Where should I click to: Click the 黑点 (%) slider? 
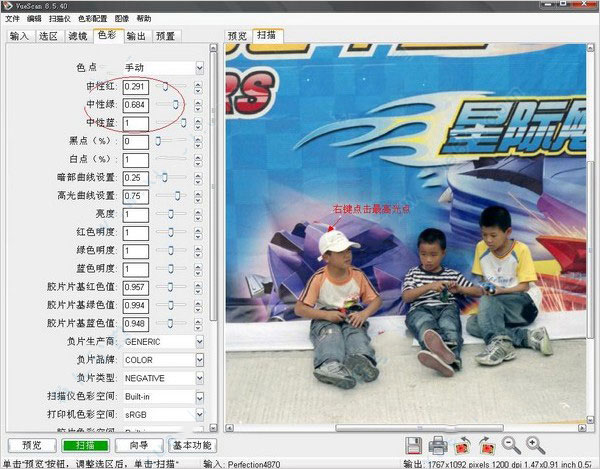click(171, 141)
